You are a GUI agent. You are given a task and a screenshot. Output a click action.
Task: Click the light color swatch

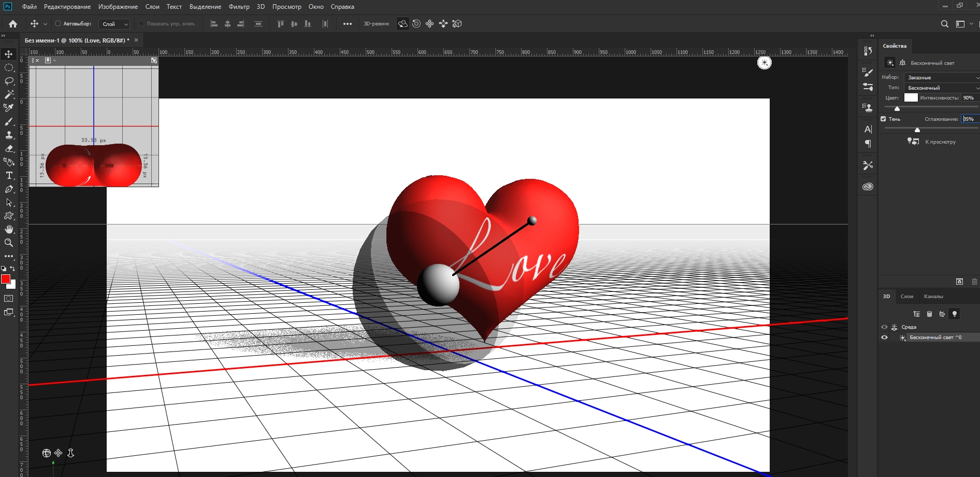pos(911,97)
